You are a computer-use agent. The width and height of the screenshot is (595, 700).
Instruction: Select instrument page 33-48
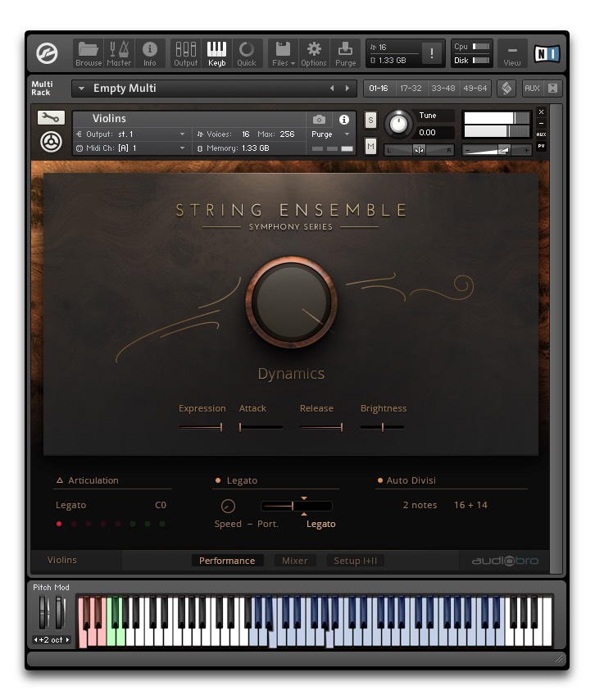tap(443, 89)
